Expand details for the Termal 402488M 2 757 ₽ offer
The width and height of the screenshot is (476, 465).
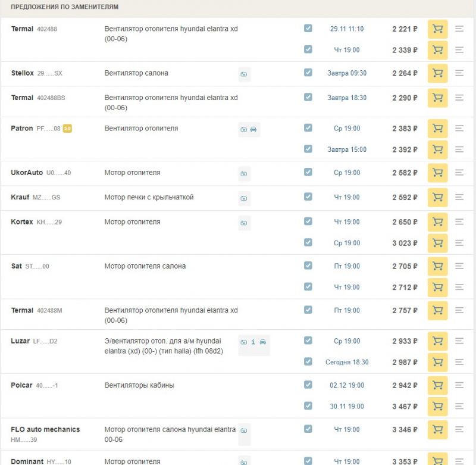[x=459, y=310]
